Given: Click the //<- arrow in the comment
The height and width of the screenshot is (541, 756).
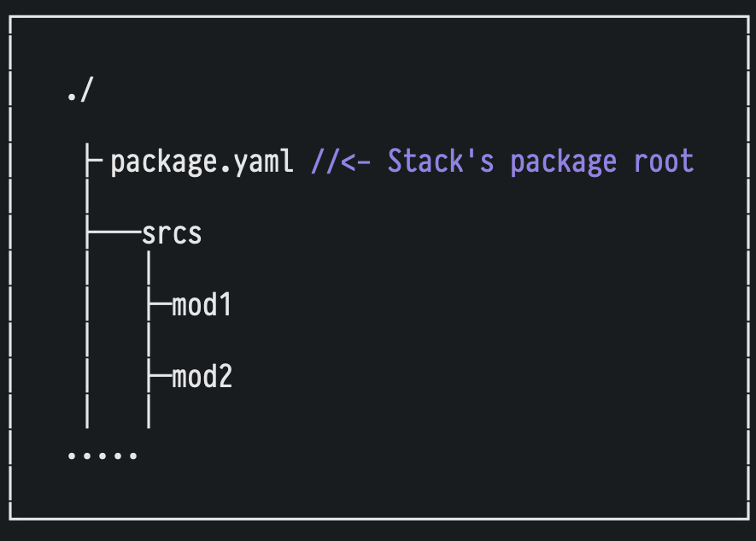Looking at the screenshot, I should 340,162.
